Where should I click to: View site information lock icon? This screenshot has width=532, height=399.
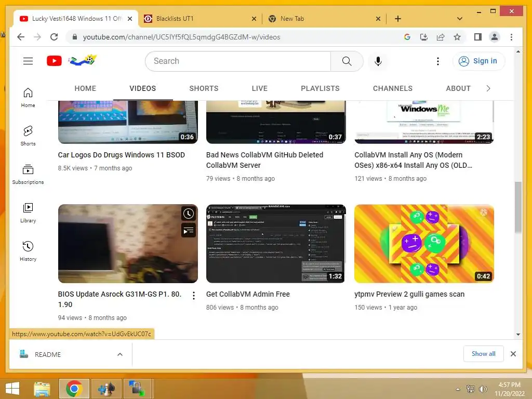75,37
